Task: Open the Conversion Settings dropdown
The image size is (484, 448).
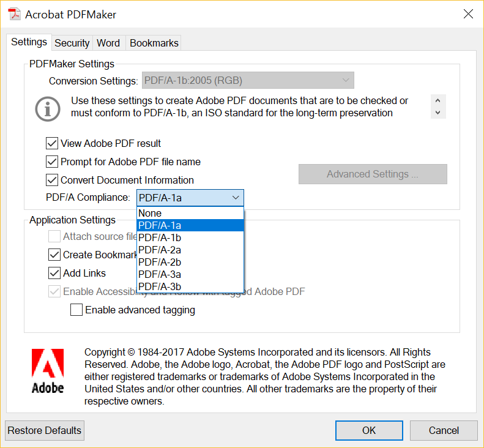Action: click(248, 80)
